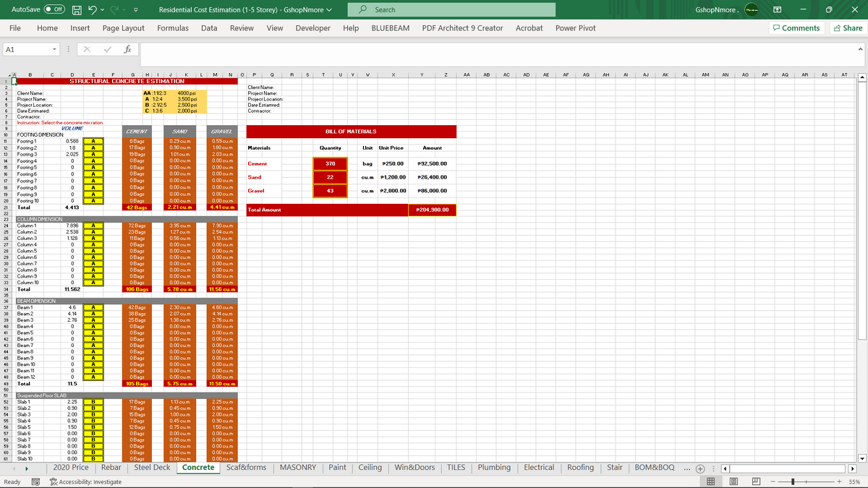Open the File menu
Image resolution: width=868 pixels, height=488 pixels.
14,28
